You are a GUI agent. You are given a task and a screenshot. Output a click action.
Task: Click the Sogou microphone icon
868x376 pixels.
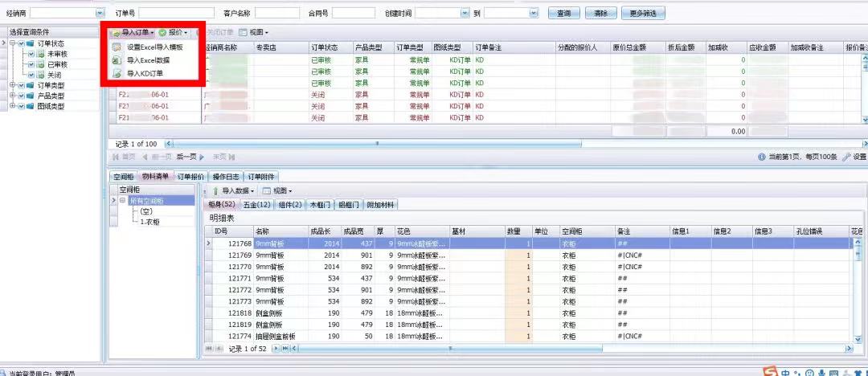[822, 373]
